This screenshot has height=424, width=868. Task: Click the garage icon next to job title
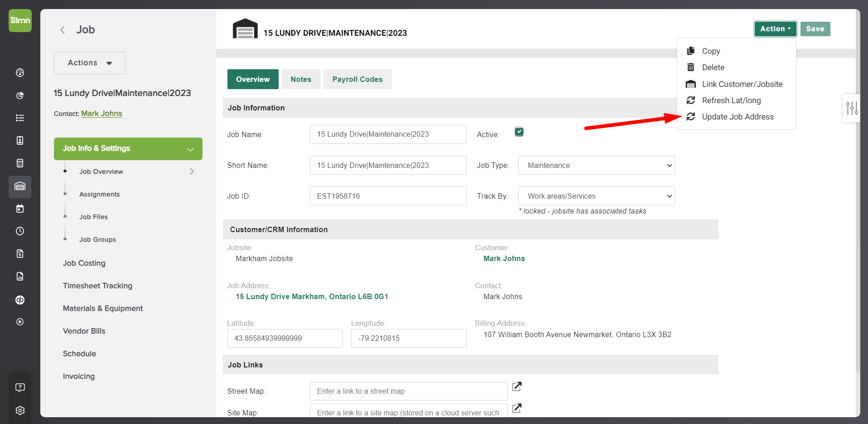click(245, 29)
